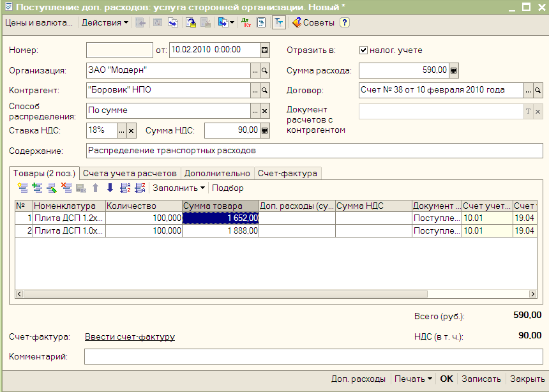This screenshot has width=549, height=392.
Task: Add a new row to the goods table
Action: coord(23,188)
